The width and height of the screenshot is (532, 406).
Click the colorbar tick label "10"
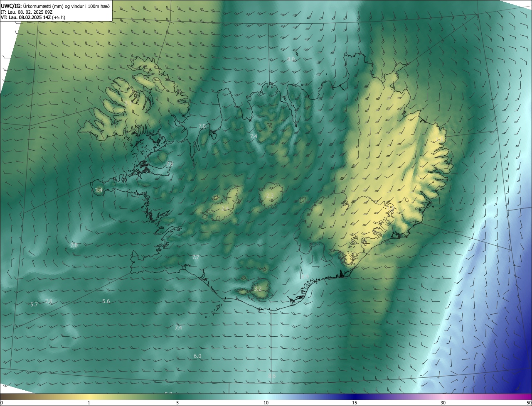coord(266,403)
